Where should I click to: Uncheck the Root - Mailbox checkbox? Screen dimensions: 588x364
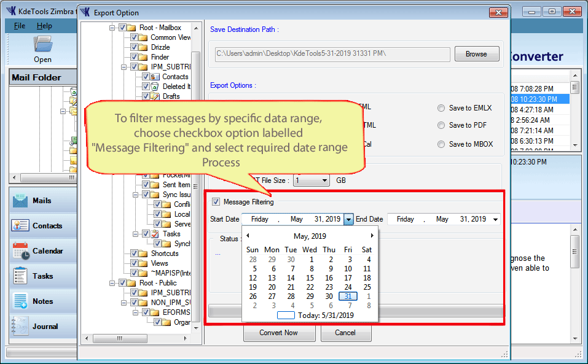tap(122, 28)
